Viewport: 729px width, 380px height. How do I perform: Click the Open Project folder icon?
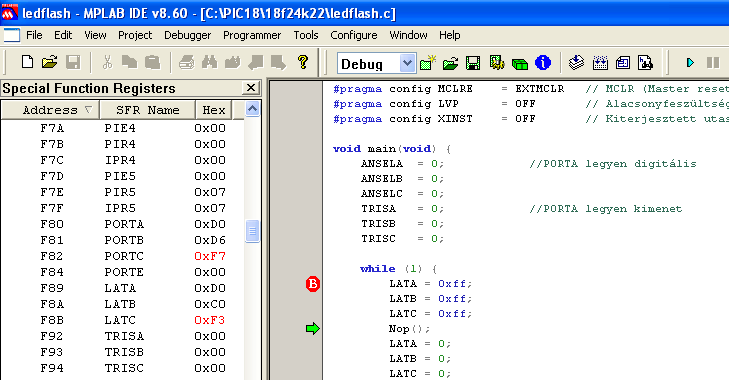click(450, 63)
